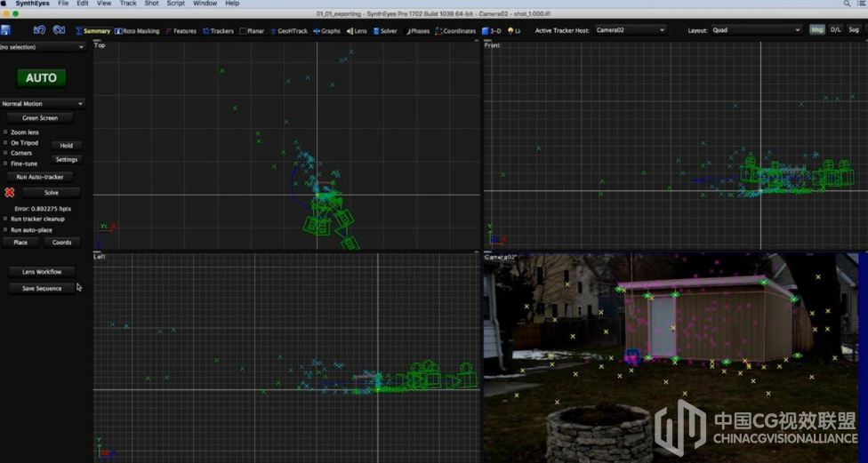Open the Planar room
The image size is (868, 463).
click(252, 31)
